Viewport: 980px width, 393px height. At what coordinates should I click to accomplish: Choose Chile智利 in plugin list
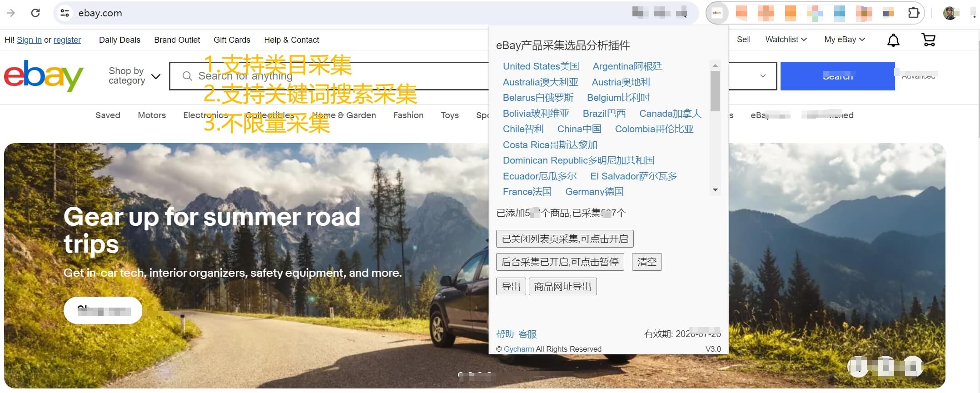point(523,129)
